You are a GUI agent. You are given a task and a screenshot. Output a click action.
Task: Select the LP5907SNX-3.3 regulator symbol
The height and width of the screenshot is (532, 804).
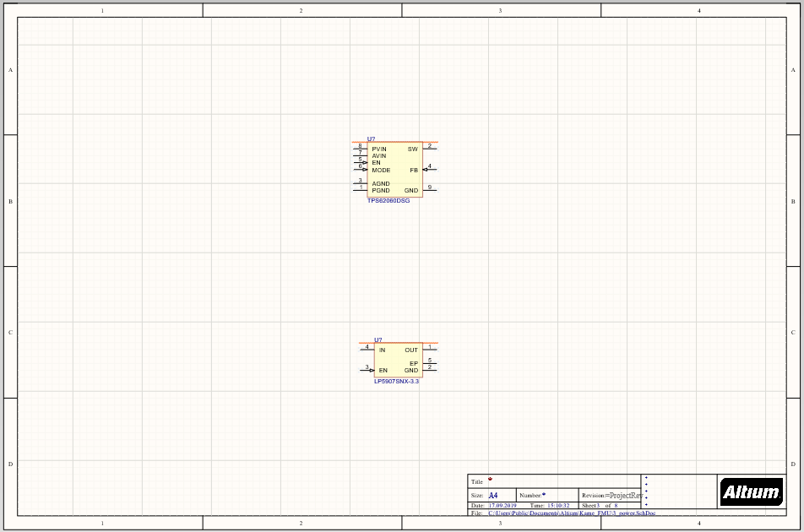[397, 359]
